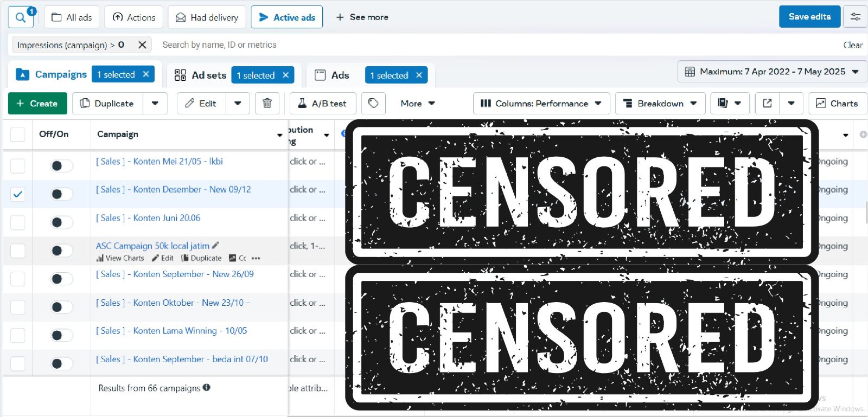Click the Clear filters link
Image resolution: width=868 pixels, height=417 pixels.
tap(853, 45)
